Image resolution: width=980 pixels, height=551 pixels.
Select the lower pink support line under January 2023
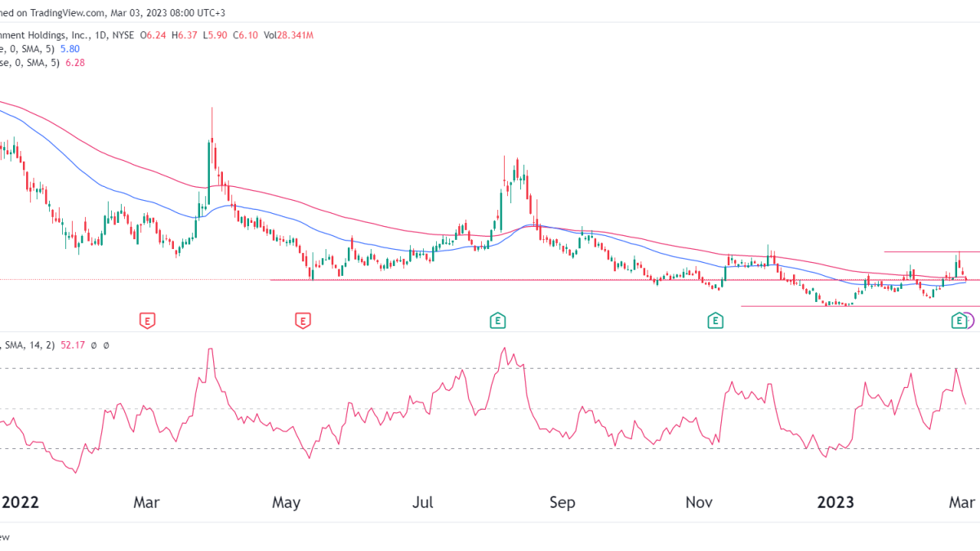(x=817, y=307)
